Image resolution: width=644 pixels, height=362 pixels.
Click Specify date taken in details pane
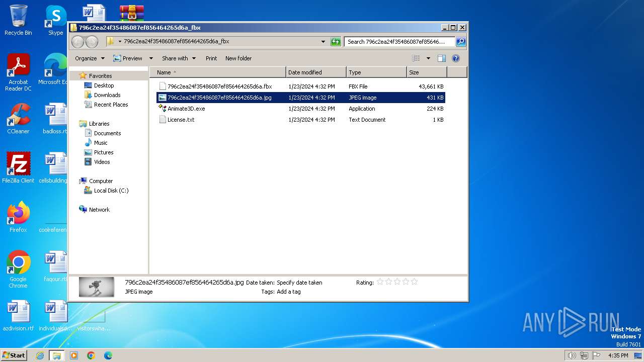tap(299, 283)
